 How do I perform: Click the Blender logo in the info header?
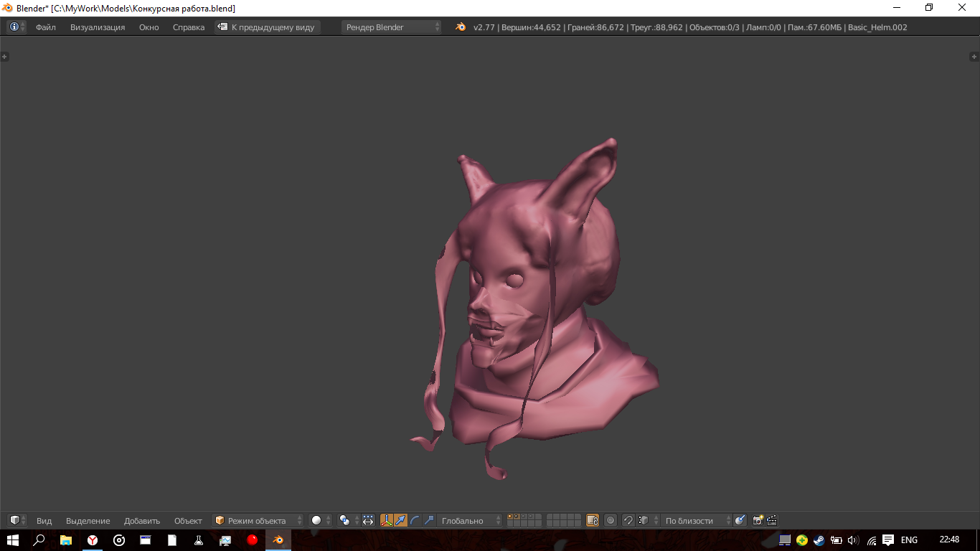point(461,27)
